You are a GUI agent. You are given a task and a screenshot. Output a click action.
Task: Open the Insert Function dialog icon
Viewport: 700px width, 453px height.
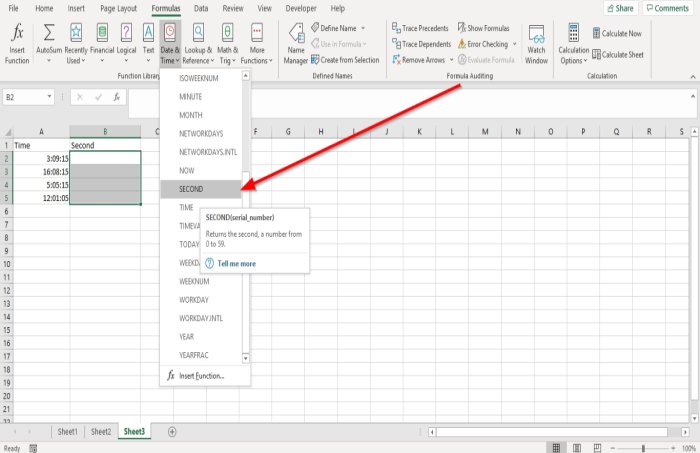tap(17, 44)
